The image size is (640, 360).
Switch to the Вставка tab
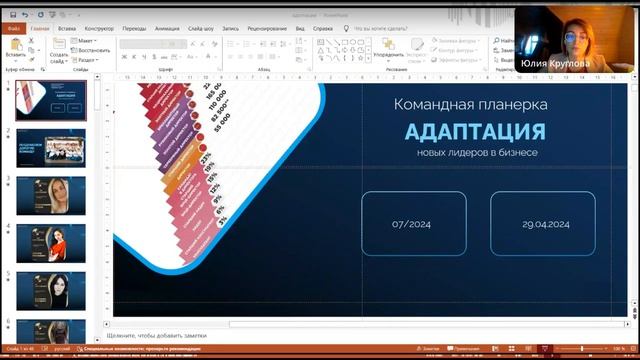[x=67, y=28]
